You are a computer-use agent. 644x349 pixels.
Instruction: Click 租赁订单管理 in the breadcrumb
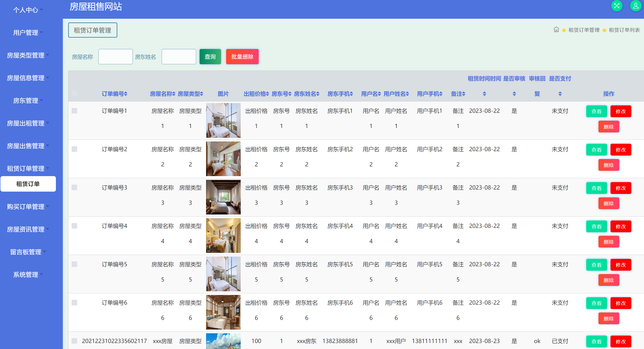(584, 30)
